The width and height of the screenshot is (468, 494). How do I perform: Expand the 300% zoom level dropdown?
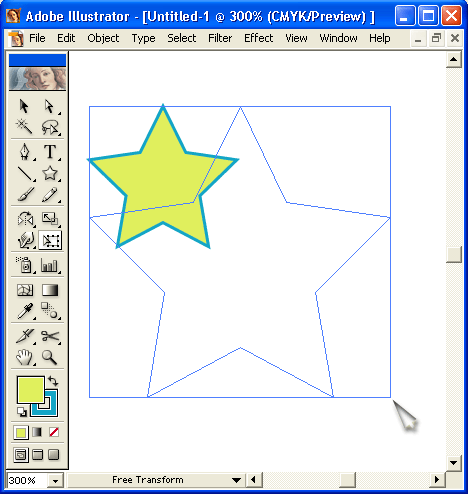coord(55,481)
